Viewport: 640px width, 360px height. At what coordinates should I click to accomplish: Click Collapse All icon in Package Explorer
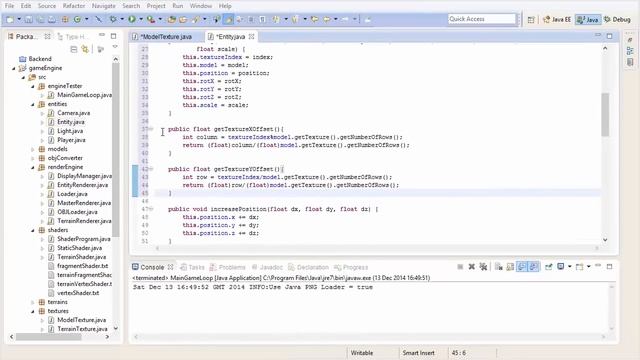pos(73,49)
